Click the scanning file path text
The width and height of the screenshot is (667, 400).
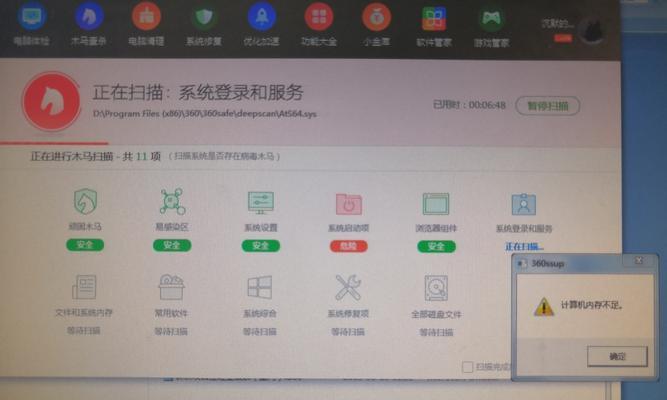[x=205, y=114]
